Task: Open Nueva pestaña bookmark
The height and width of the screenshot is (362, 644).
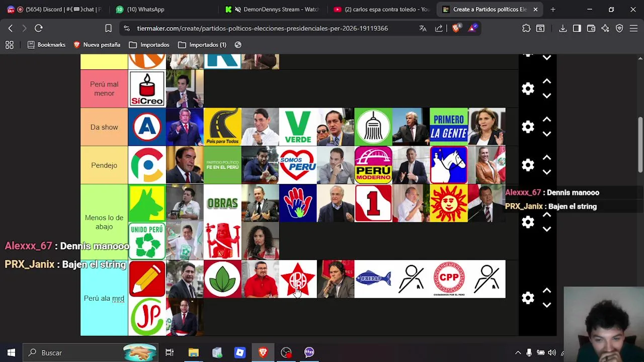Action: (x=97, y=45)
